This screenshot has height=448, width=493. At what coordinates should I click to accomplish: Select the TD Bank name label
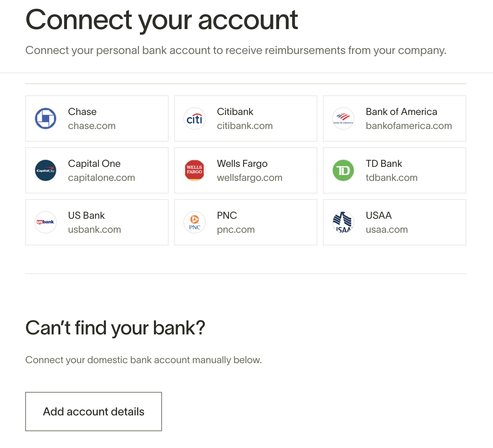(384, 164)
